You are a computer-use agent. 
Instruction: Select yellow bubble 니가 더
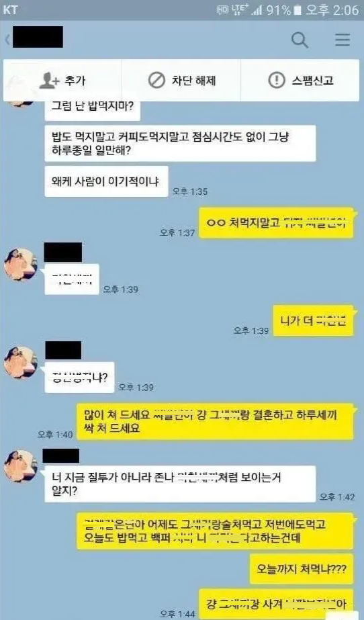pyautogui.click(x=314, y=320)
